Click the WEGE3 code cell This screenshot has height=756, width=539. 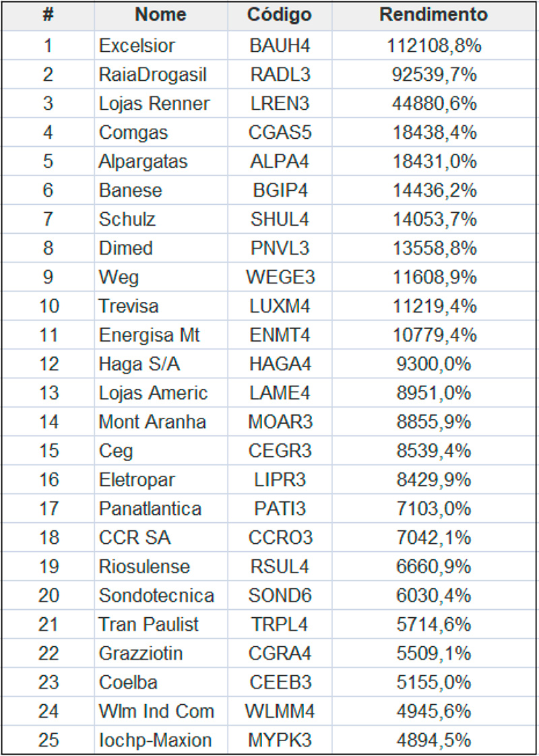280,277
